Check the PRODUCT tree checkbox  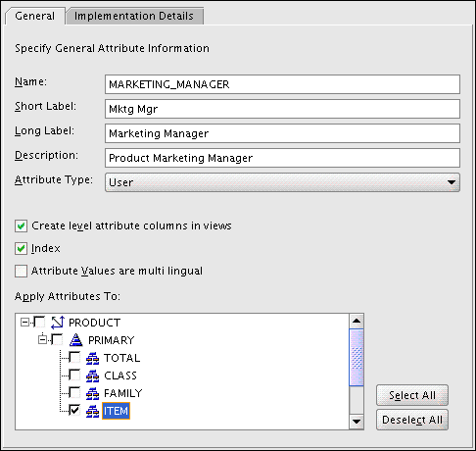[39, 323]
